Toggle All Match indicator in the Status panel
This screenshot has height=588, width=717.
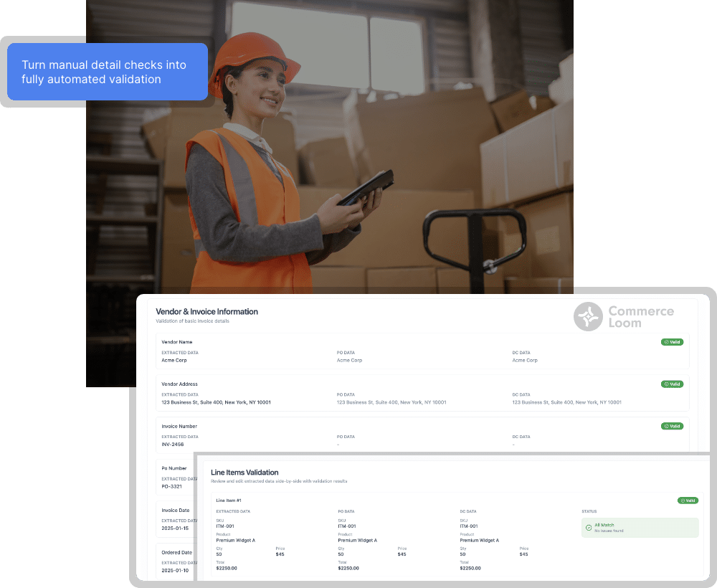[640, 527]
